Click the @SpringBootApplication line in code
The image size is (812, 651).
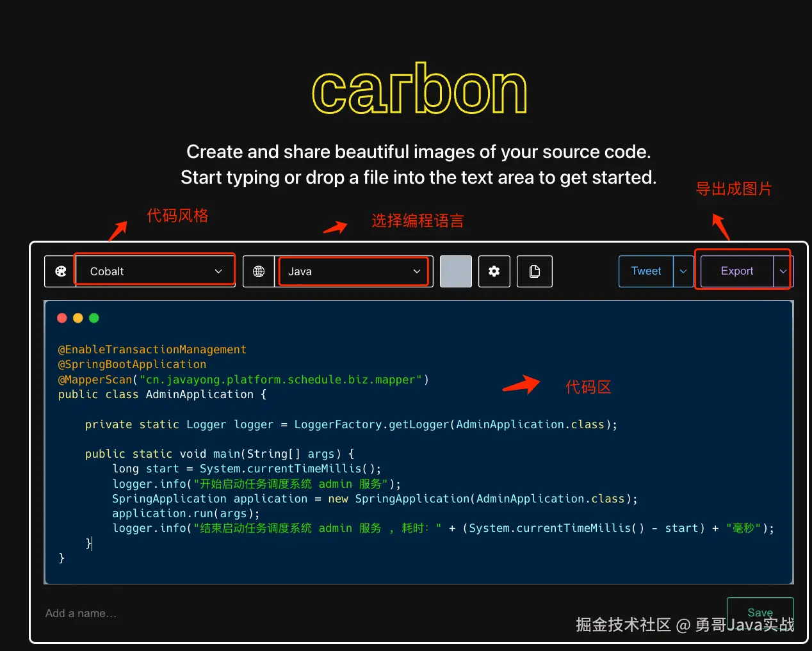tap(132, 364)
